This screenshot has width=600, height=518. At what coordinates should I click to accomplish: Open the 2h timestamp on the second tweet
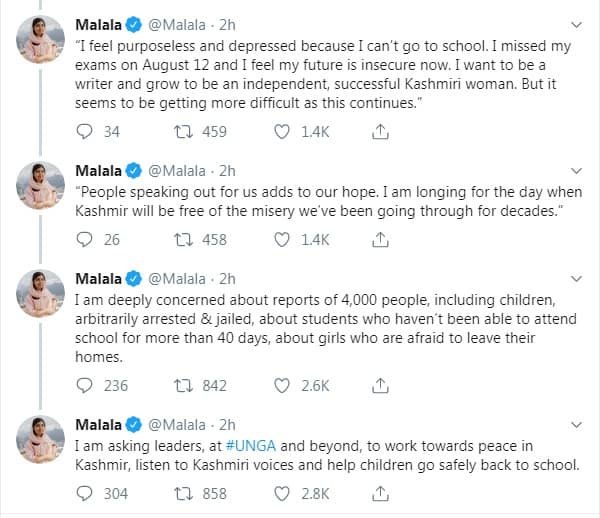click(x=227, y=170)
